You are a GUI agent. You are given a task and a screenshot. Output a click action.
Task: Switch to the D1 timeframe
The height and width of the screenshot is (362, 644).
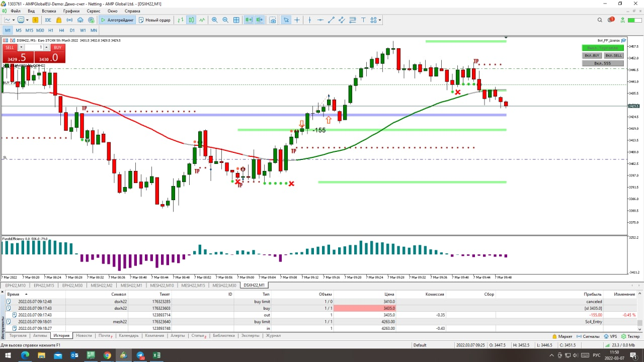[72, 30]
